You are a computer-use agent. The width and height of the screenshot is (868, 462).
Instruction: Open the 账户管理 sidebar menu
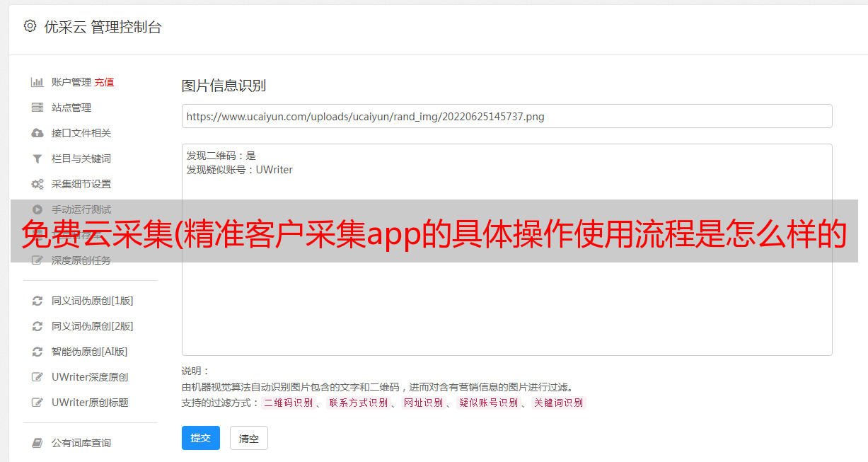point(71,82)
